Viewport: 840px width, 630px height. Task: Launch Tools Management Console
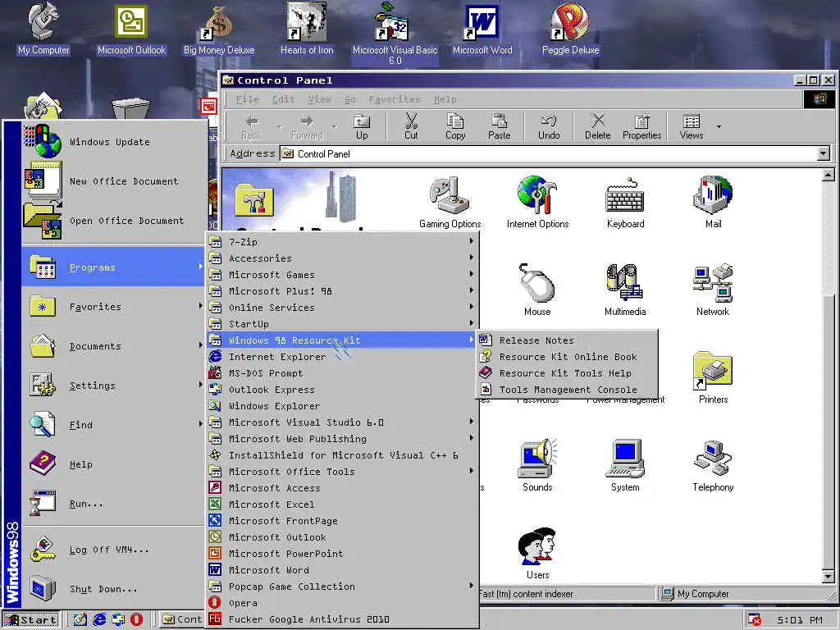[567, 390]
